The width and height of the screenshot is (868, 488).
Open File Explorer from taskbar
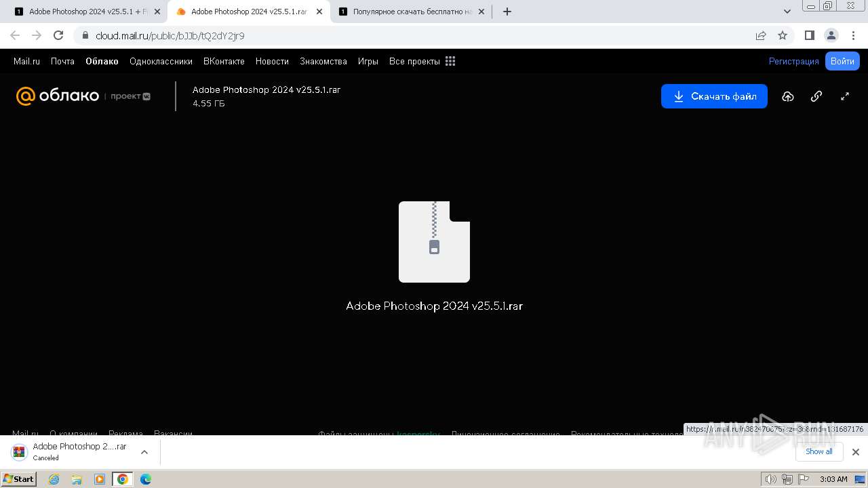(x=77, y=479)
